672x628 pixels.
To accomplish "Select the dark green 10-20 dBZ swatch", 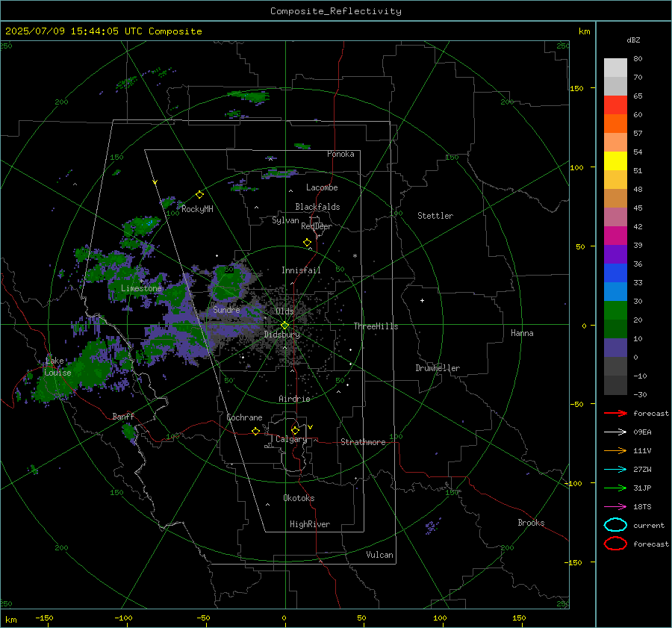I will (615, 329).
